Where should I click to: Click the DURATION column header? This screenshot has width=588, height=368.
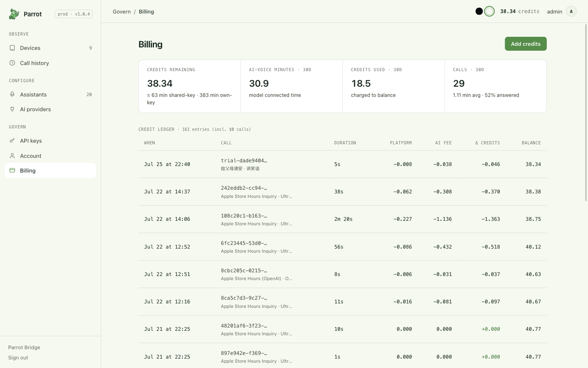coord(345,143)
